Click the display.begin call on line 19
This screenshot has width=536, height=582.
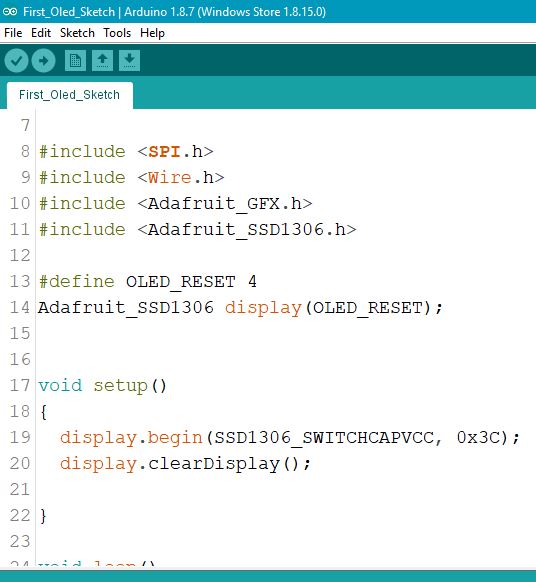pos(290,437)
